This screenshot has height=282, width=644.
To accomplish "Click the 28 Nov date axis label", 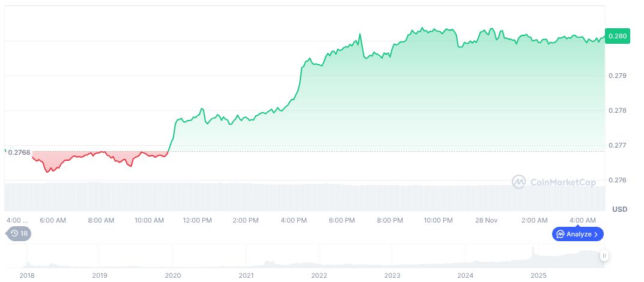I will coord(487,220).
